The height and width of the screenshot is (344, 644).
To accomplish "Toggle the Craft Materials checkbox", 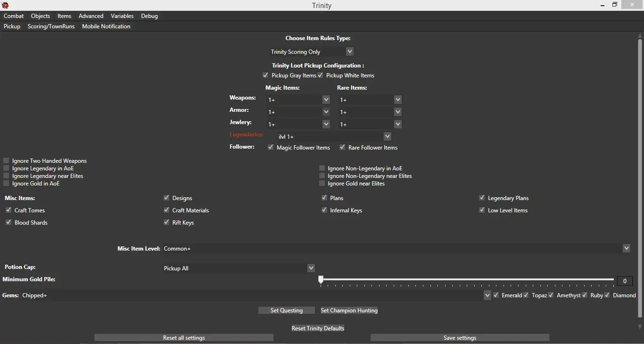I will [x=166, y=210].
